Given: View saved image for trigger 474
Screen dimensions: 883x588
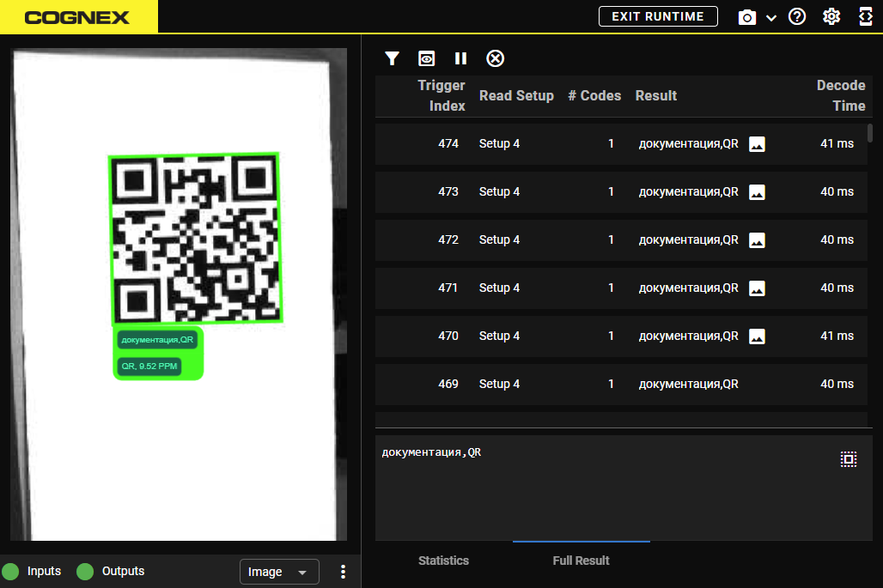Looking at the screenshot, I should tap(757, 144).
